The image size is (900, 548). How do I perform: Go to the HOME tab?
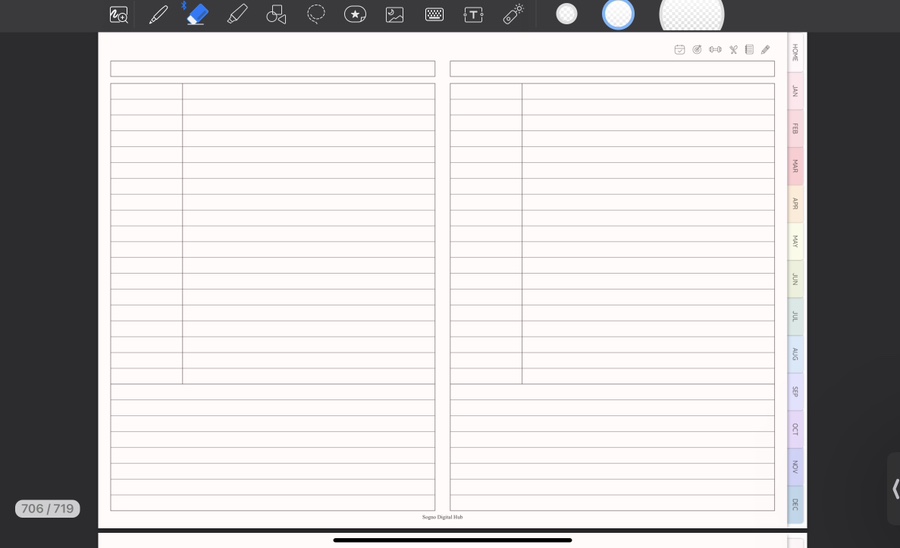pyautogui.click(x=795, y=52)
